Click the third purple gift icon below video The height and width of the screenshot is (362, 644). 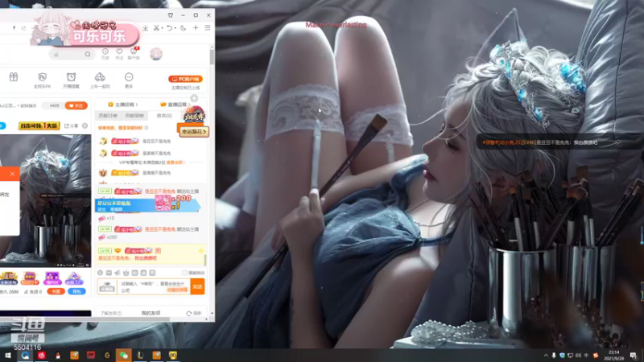pyautogui.click(x=52, y=278)
